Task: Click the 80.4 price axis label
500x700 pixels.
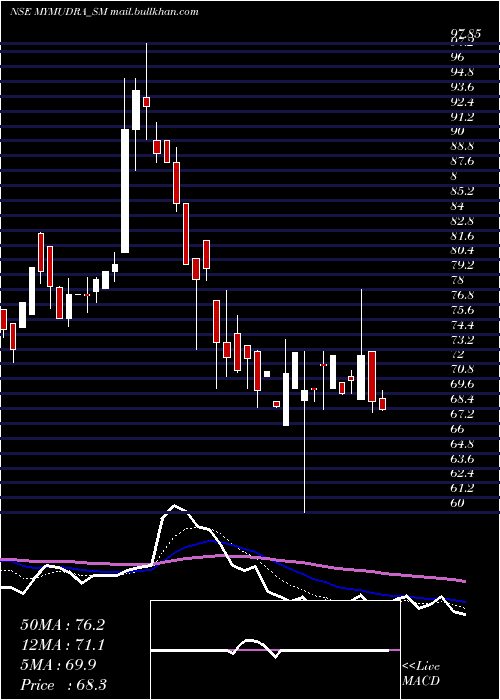Action: tap(462, 250)
